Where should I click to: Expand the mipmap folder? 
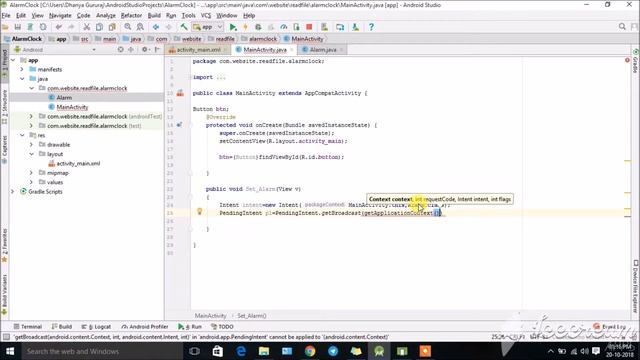pyautogui.click(x=31, y=173)
